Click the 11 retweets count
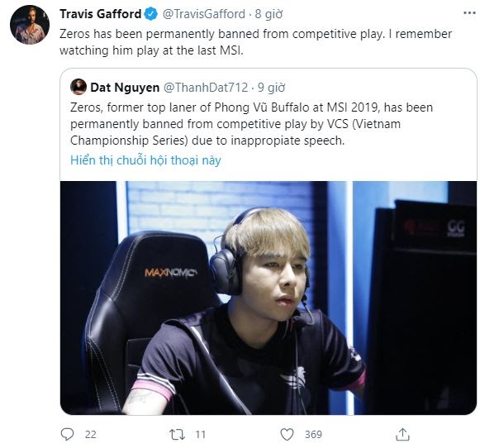This screenshot has height=448, width=480. click(x=200, y=435)
